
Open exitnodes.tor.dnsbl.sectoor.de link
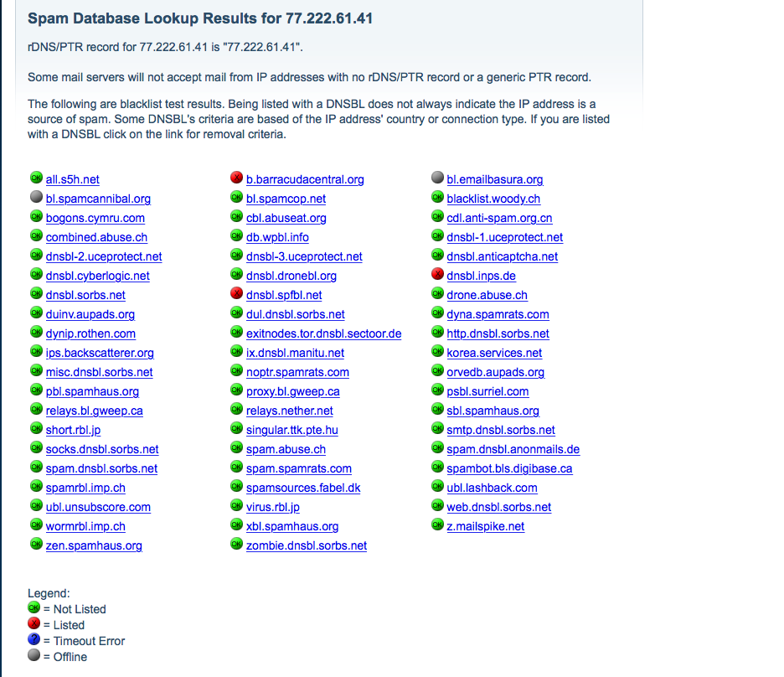(323, 333)
